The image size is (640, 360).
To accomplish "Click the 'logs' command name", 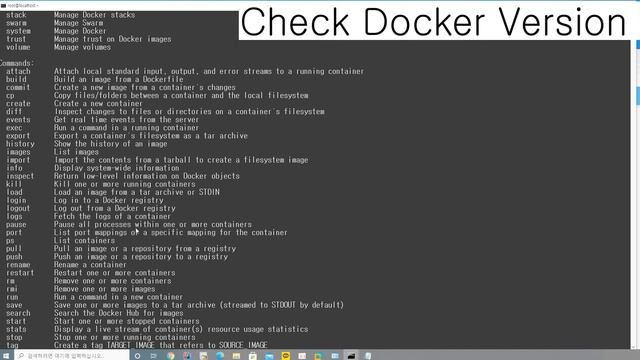I will coord(14,216).
